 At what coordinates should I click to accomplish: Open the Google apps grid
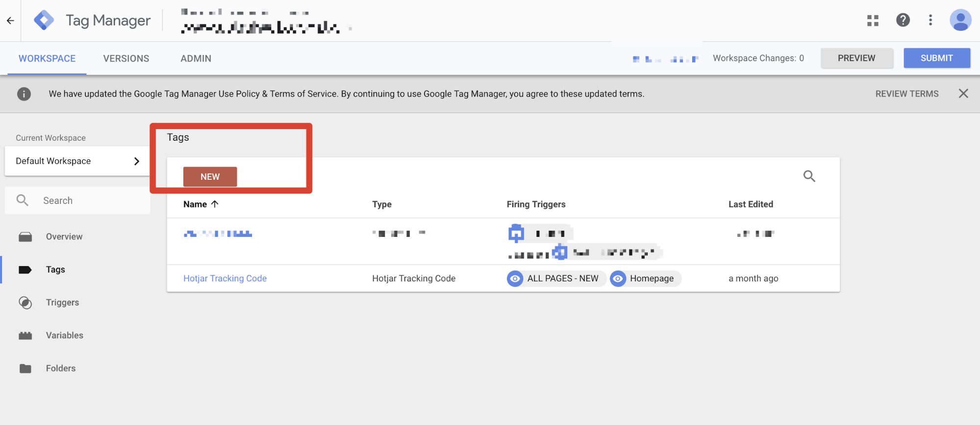pyautogui.click(x=873, y=20)
